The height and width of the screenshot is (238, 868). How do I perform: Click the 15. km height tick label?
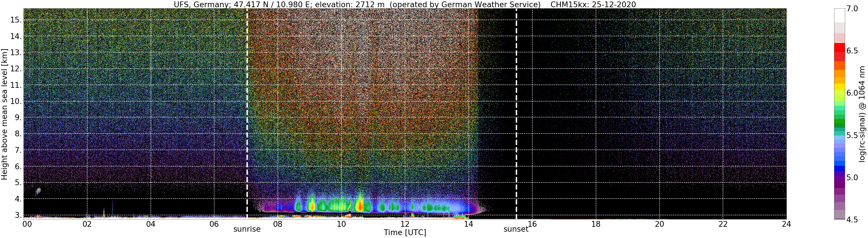16,20
